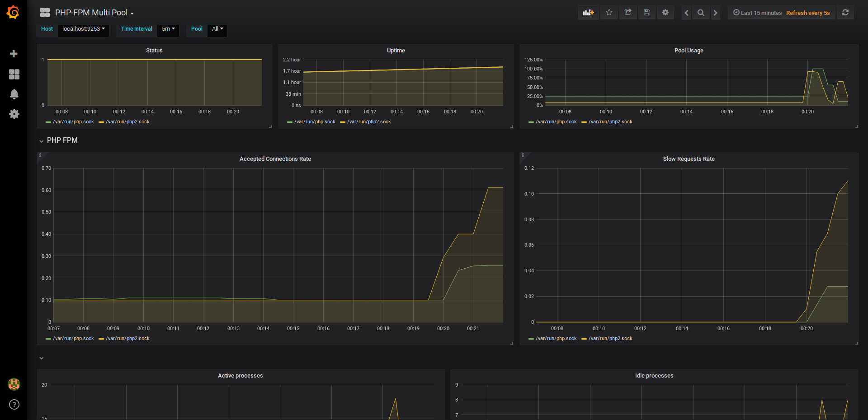
Task: Toggle the unnamed row chevron above Active processes
Action: pyautogui.click(x=42, y=358)
